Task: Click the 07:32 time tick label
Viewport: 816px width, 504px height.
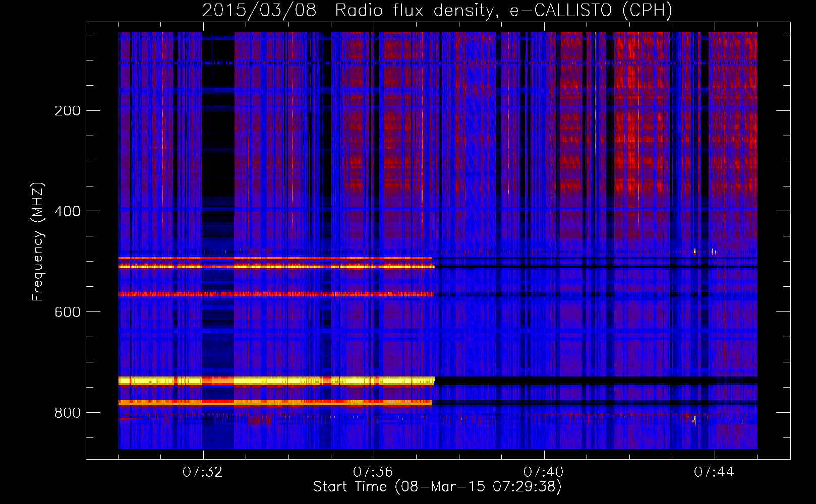Action: tap(203, 472)
